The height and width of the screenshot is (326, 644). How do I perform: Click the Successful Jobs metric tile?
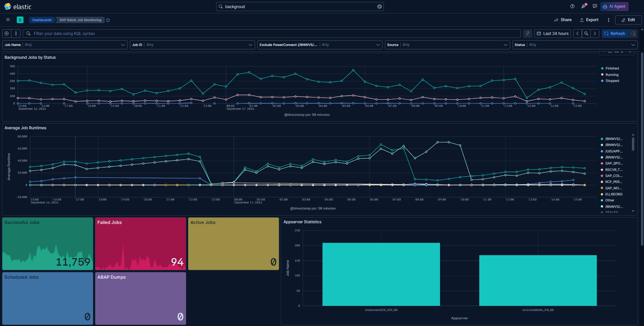tap(48, 244)
